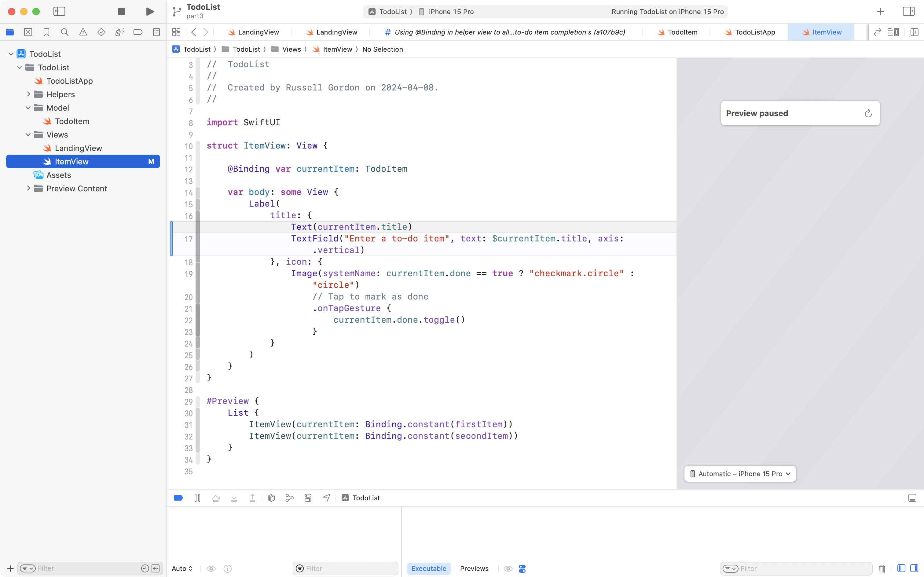The width and height of the screenshot is (924, 577).
Task: Open the Issue navigator warning triangle
Action: 83,32
